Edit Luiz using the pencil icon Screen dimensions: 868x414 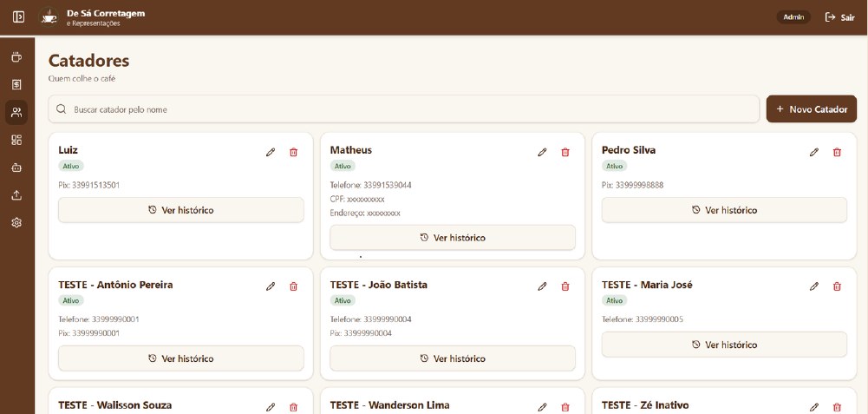[x=271, y=153]
